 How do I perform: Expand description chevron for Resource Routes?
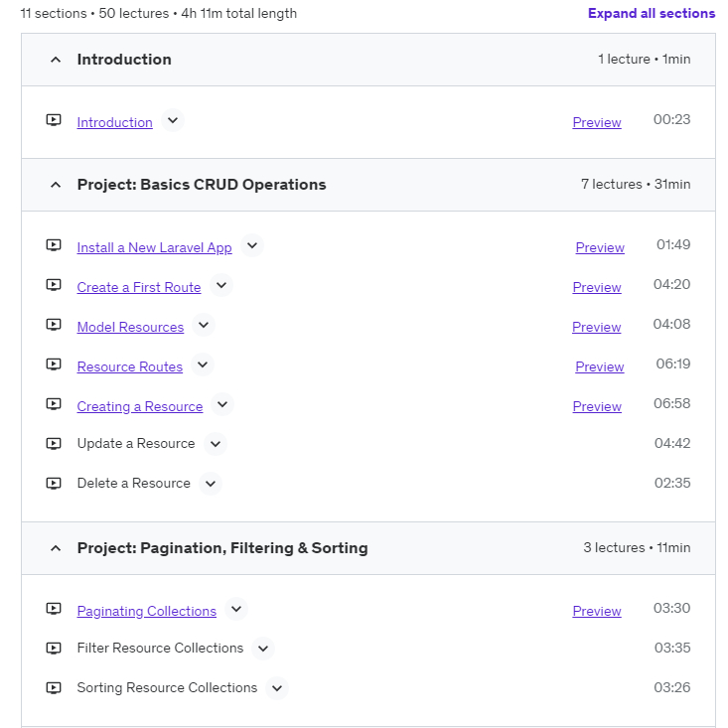pyautogui.click(x=203, y=365)
